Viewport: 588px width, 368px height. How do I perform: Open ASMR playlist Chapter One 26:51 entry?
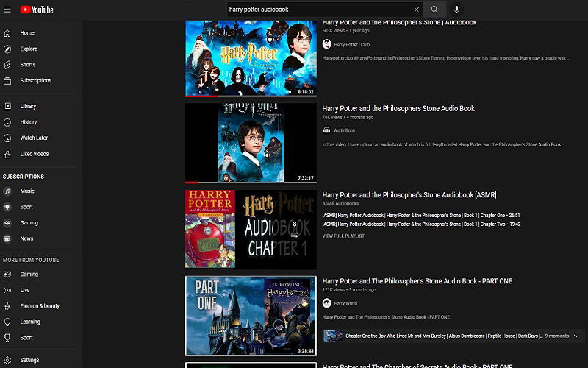point(420,216)
